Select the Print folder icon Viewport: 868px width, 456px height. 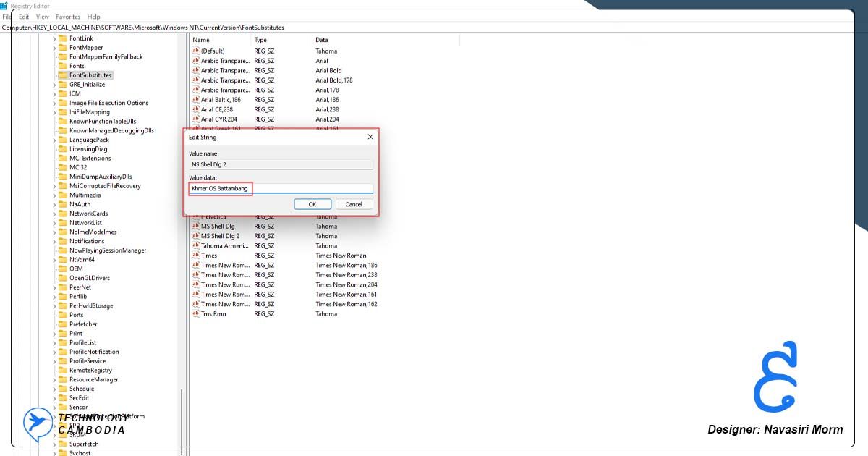[x=63, y=334]
